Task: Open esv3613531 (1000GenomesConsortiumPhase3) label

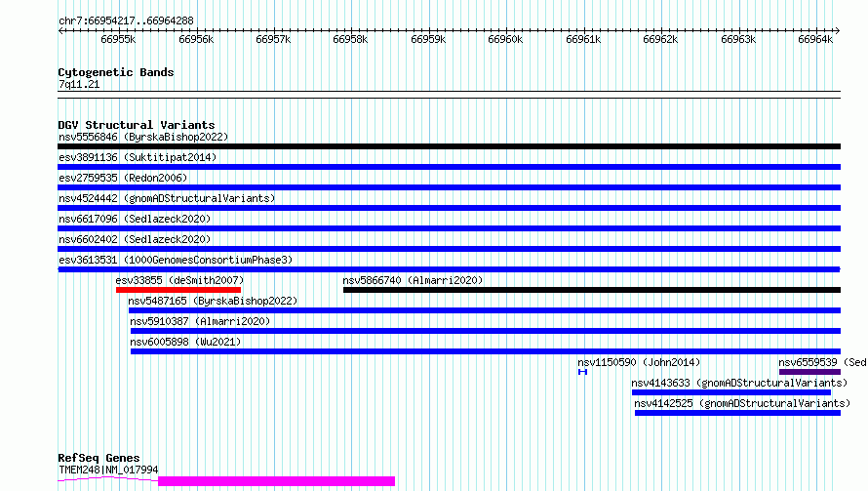Action: 176,260
